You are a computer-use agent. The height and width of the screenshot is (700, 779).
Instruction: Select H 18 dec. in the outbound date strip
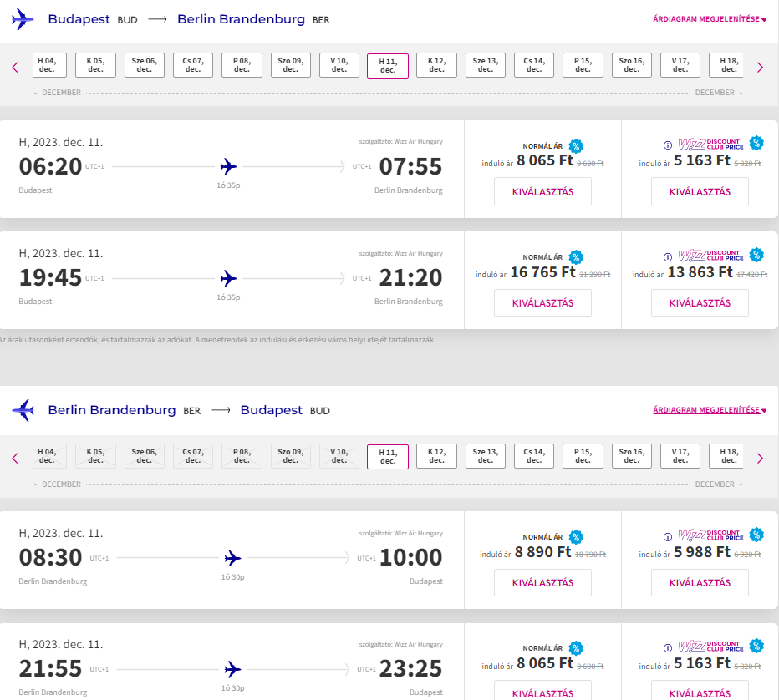click(x=726, y=65)
